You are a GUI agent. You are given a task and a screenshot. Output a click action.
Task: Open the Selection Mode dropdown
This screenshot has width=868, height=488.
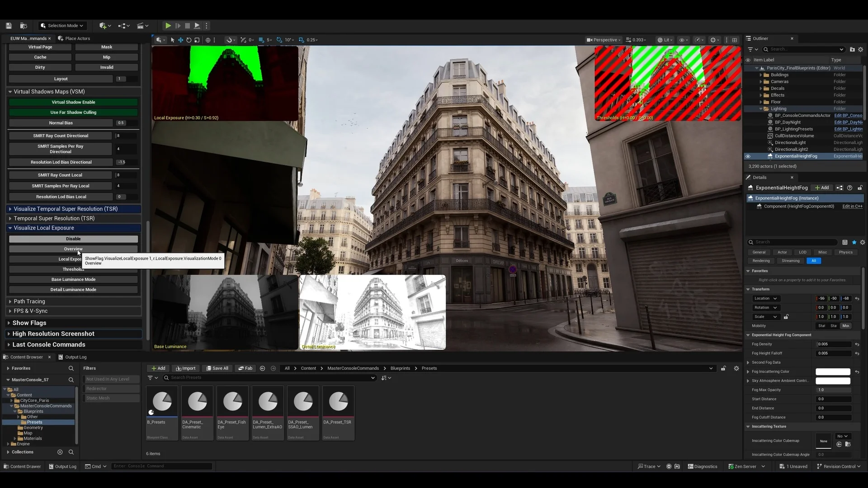62,26
